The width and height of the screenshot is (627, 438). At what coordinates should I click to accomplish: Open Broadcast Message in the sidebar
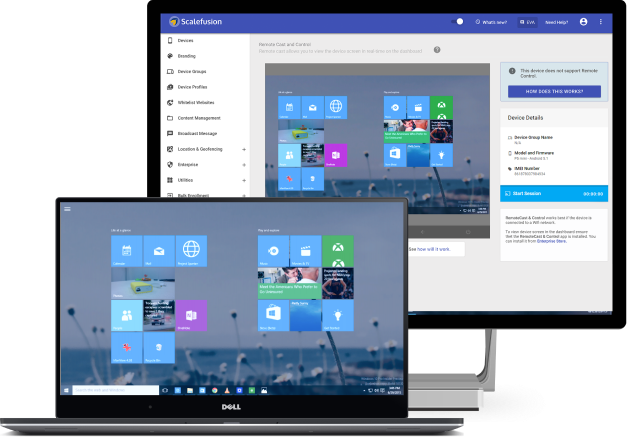(x=197, y=134)
